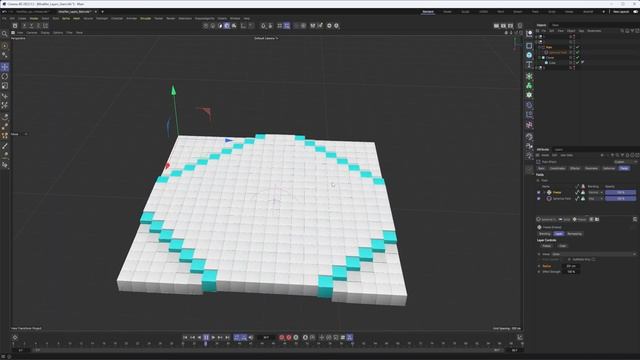Toggle Subfields Only checkbox
640x360 pixels.
click(x=593, y=259)
